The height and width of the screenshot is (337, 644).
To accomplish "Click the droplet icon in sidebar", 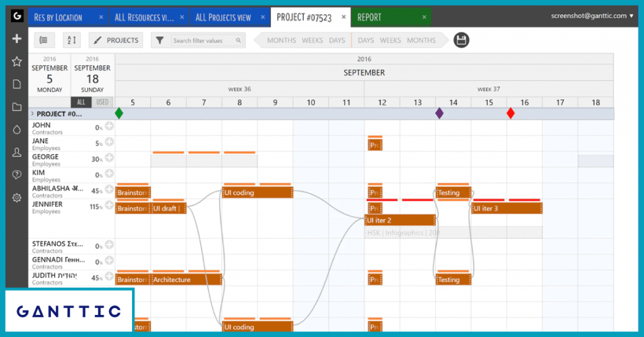I will (x=17, y=130).
